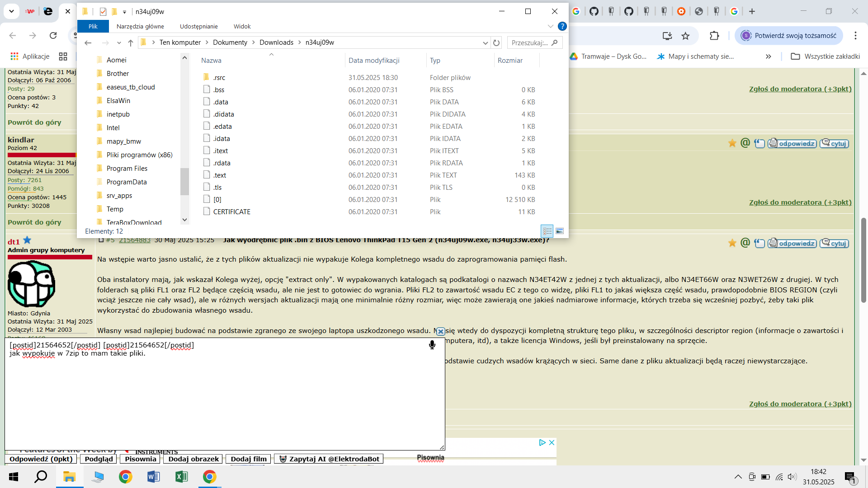Open the notification center icon

coord(850,477)
